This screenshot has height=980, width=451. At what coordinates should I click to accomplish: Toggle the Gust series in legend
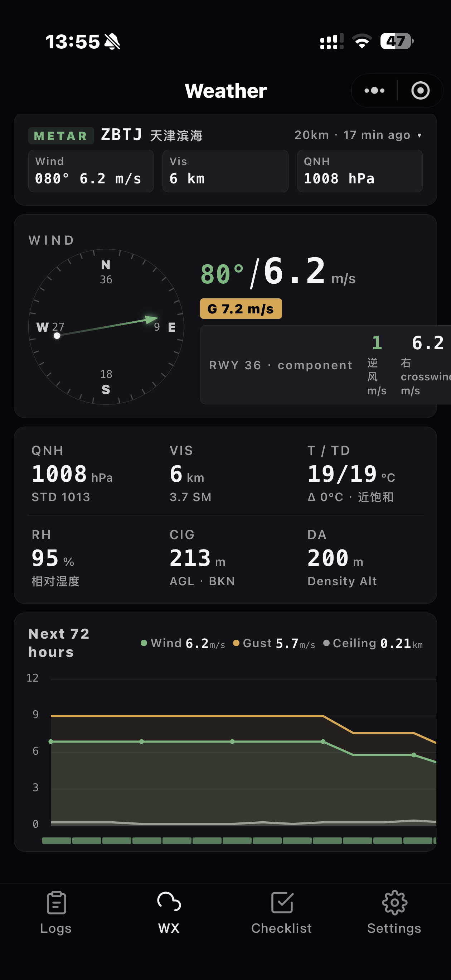point(274,643)
